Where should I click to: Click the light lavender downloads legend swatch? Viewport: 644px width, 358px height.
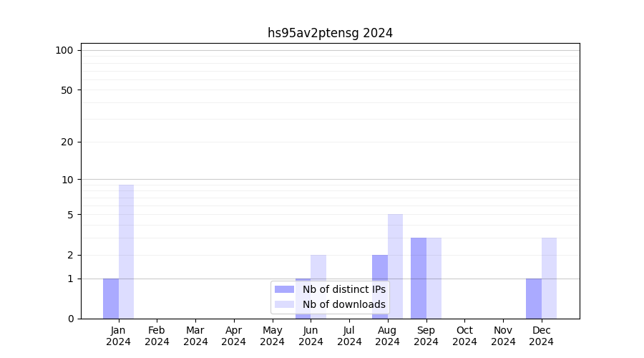pyautogui.click(x=284, y=304)
